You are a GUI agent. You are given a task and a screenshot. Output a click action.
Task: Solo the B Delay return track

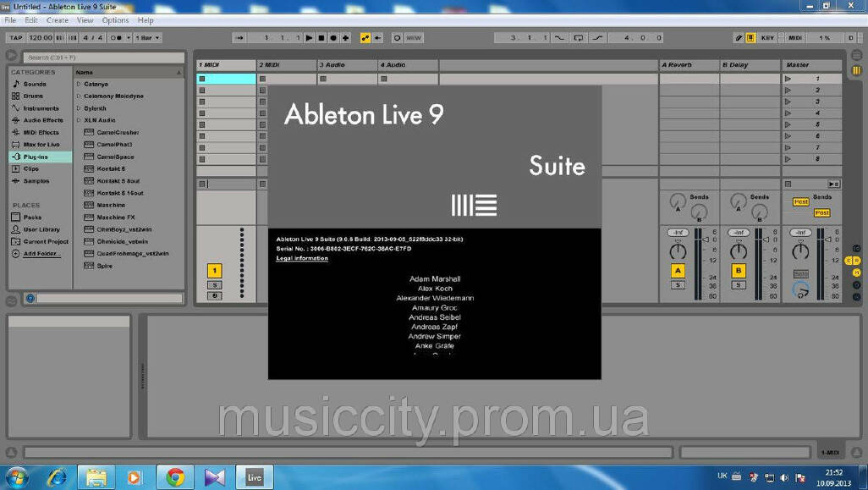[739, 285]
